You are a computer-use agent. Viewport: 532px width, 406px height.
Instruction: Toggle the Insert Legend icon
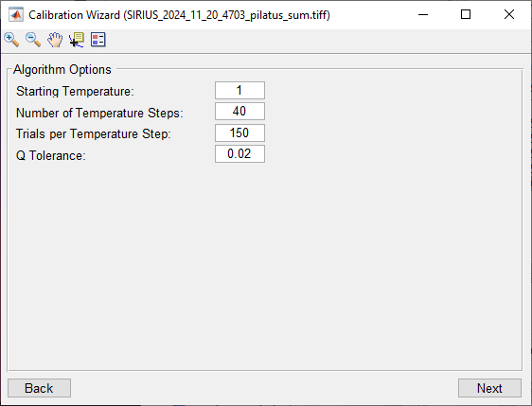click(x=98, y=40)
